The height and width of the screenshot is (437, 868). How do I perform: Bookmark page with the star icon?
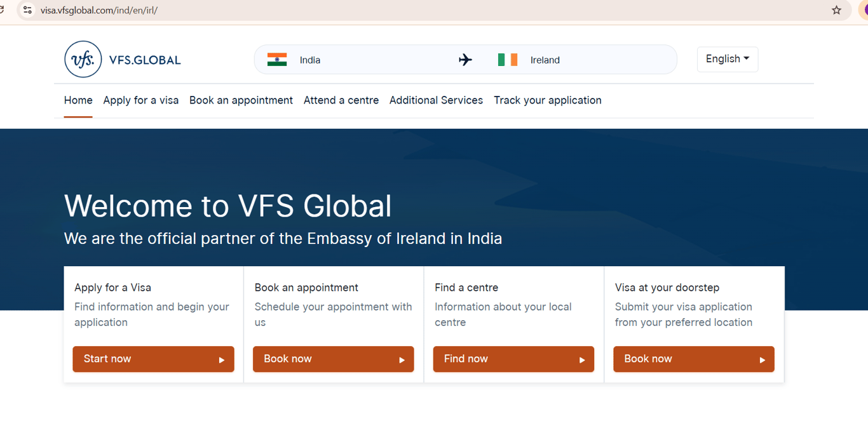(836, 10)
